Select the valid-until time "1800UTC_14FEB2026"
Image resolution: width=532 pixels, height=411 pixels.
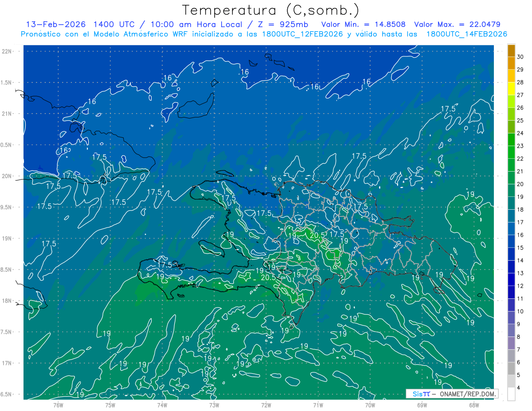coord(466,34)
